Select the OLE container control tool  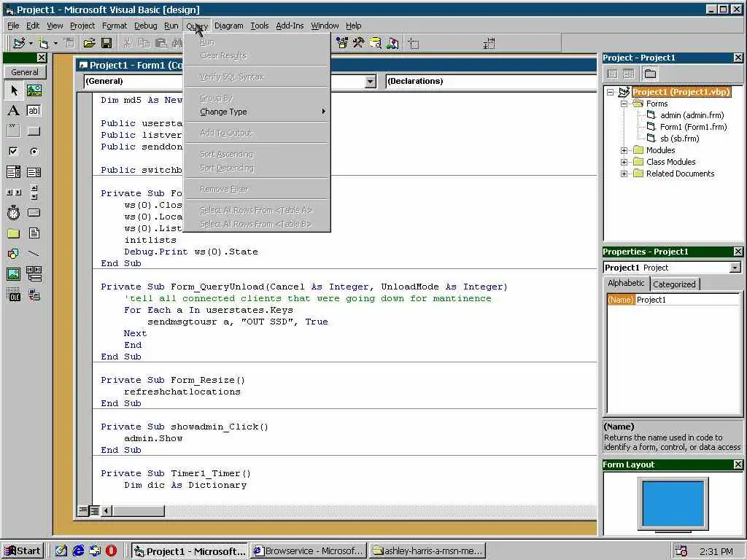click(14, 295)
